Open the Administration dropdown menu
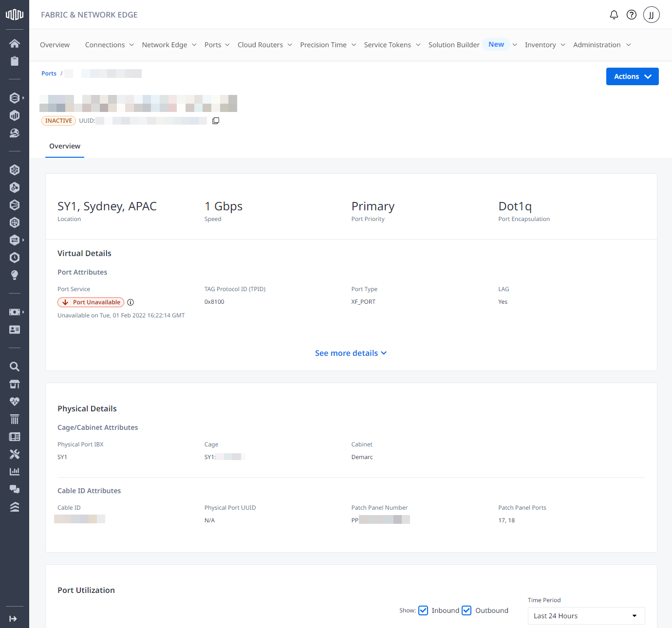 coord(602,45)
